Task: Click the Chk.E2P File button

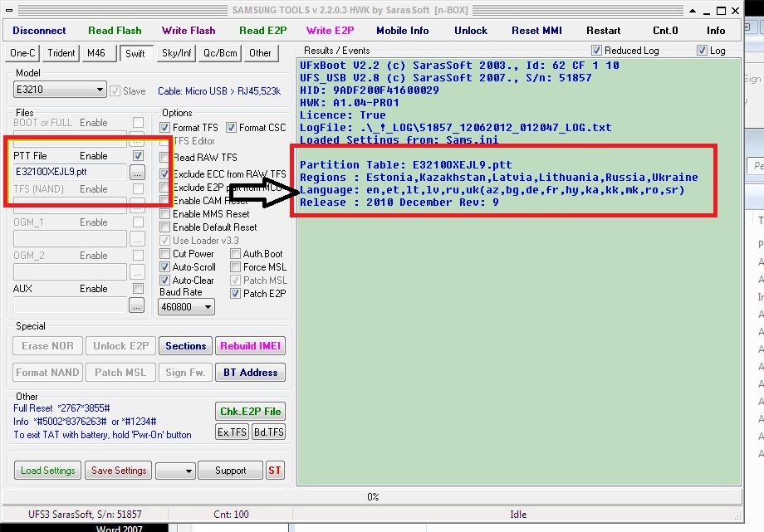Action: coord(251,412)
